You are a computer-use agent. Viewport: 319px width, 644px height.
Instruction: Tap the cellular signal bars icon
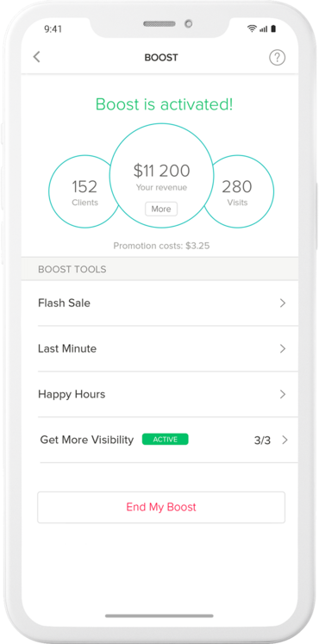[263, 29]
